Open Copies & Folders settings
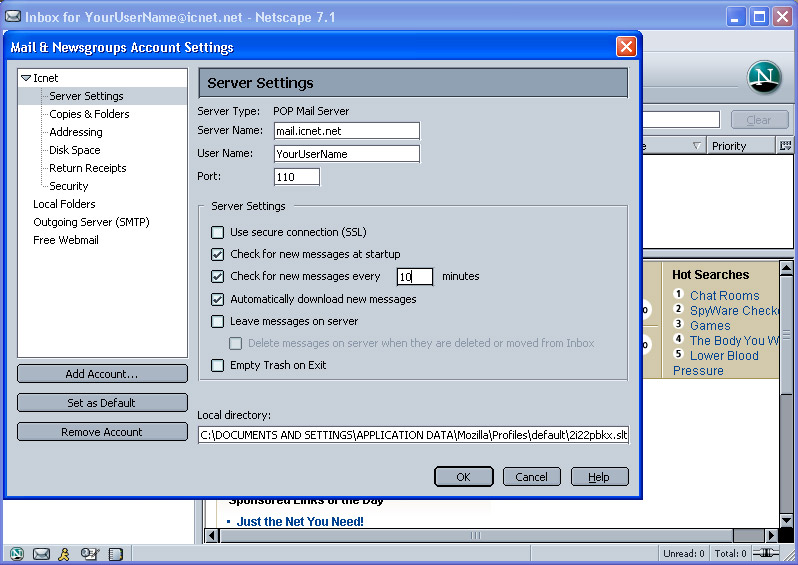Screen dimensions: 798x565 (x=89, y=114)
